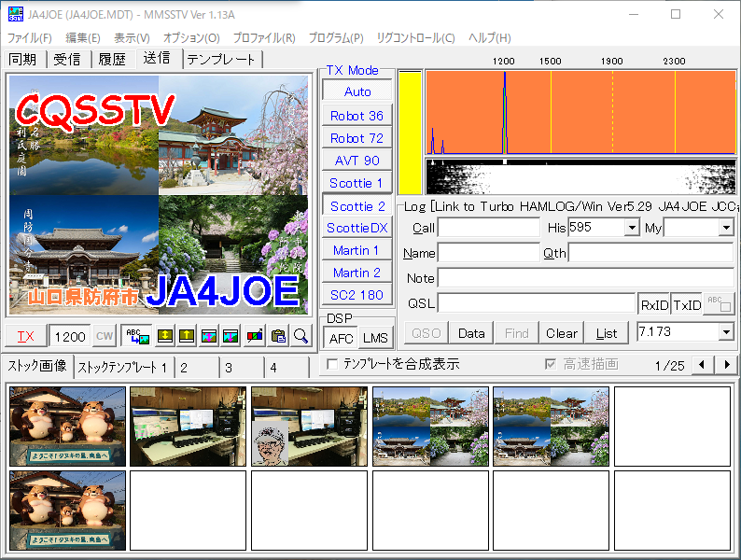This screenshot has width=741, height=560.
Task: Go to previous stock image page
Action: (x=702, y=365)
